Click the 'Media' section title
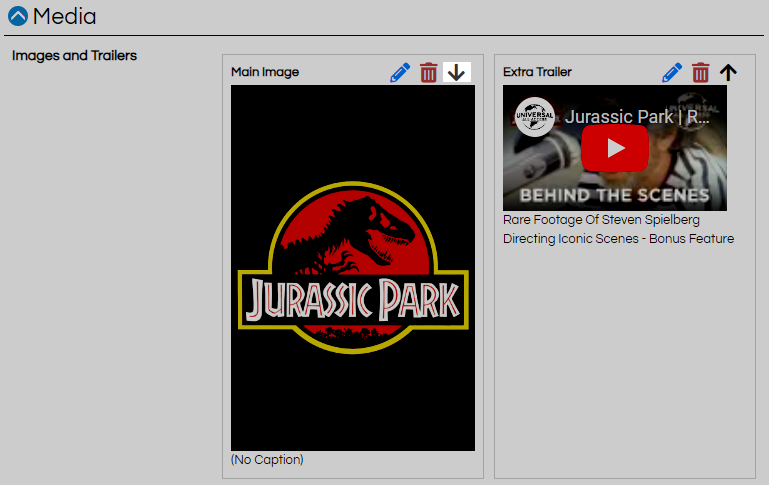 pos(64,16)
